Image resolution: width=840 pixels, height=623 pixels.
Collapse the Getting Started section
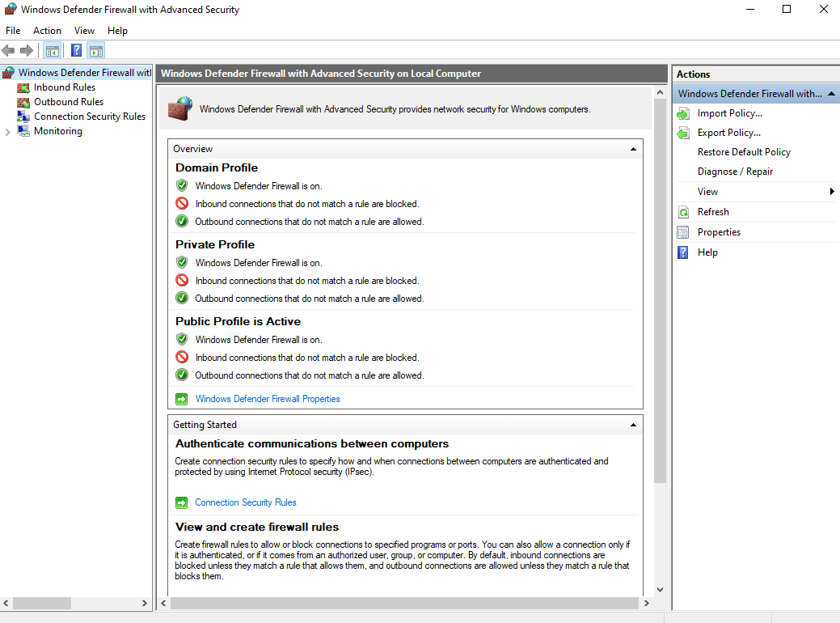(x=633, y=424)
